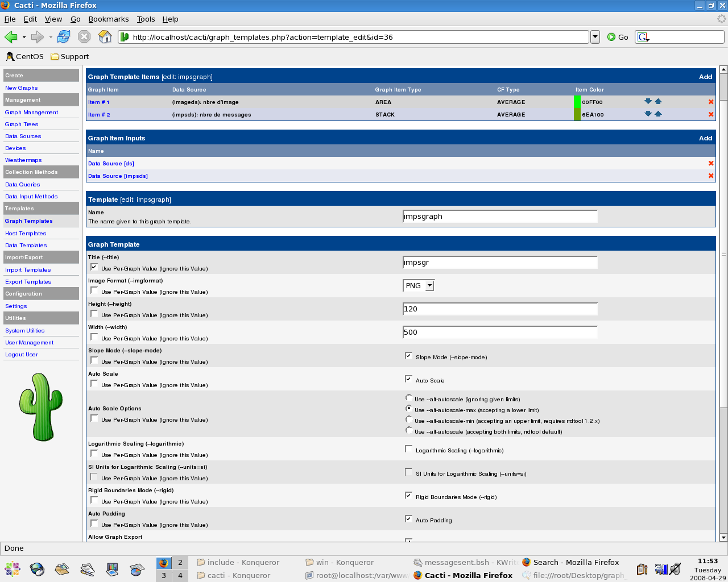Image resolution: width=728 pixels, height=582 pixels.
Task: Open the back button history dropdown
Action: click(x=24, y=38)
